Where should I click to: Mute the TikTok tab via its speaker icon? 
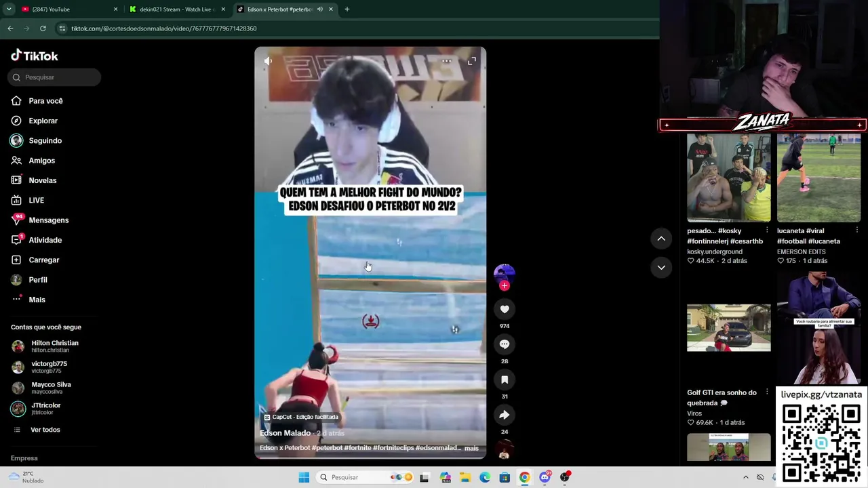(x=319, y=9)
